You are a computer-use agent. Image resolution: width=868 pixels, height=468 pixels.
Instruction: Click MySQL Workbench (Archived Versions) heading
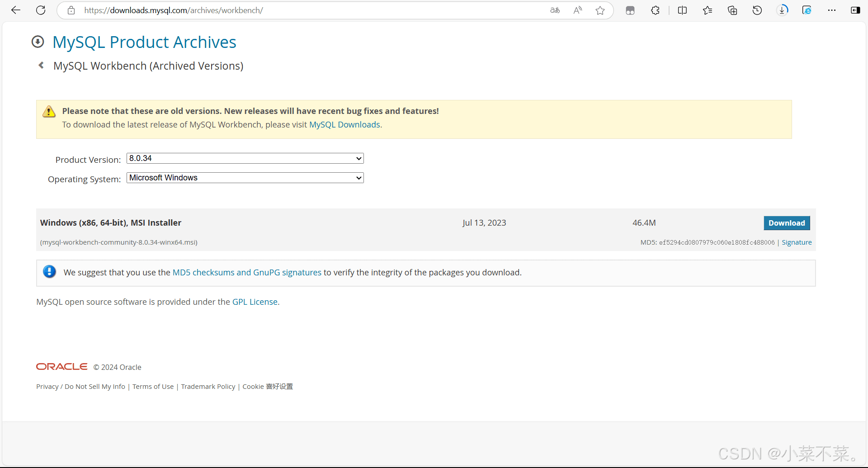[x=148, y=66]
